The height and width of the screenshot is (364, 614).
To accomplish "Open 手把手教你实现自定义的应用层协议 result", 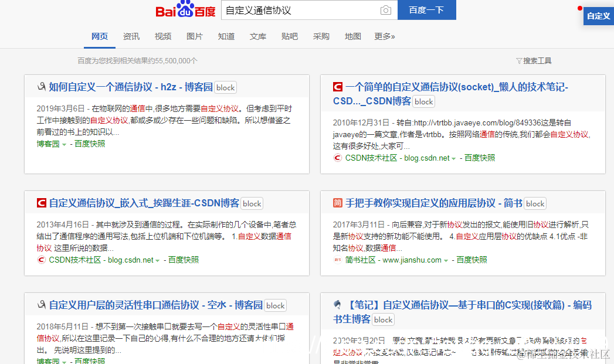I will (434, 203).
